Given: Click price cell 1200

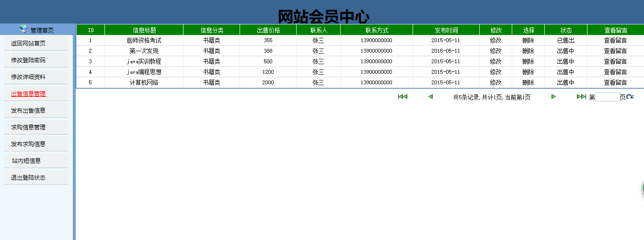Looking at the screenshot, I should click(x=268, y=72).
